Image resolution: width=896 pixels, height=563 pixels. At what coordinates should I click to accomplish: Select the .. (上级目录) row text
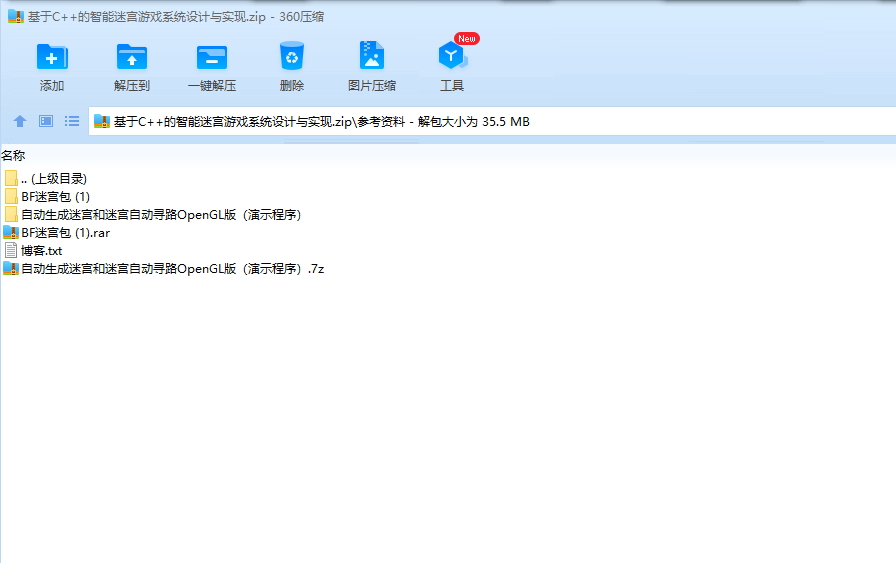(x=54, y=178)
